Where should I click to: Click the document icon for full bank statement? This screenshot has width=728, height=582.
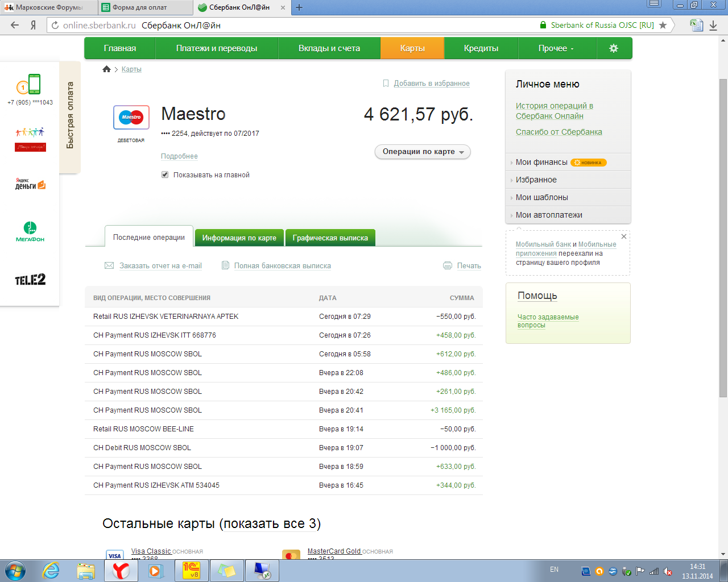pos(225,265)
